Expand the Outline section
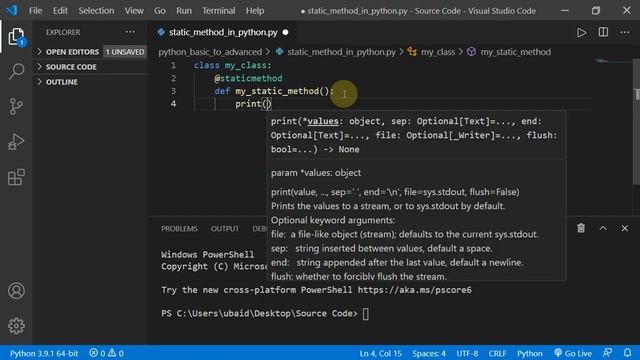The height and width of the screenshot is (360, 640). 62,82
